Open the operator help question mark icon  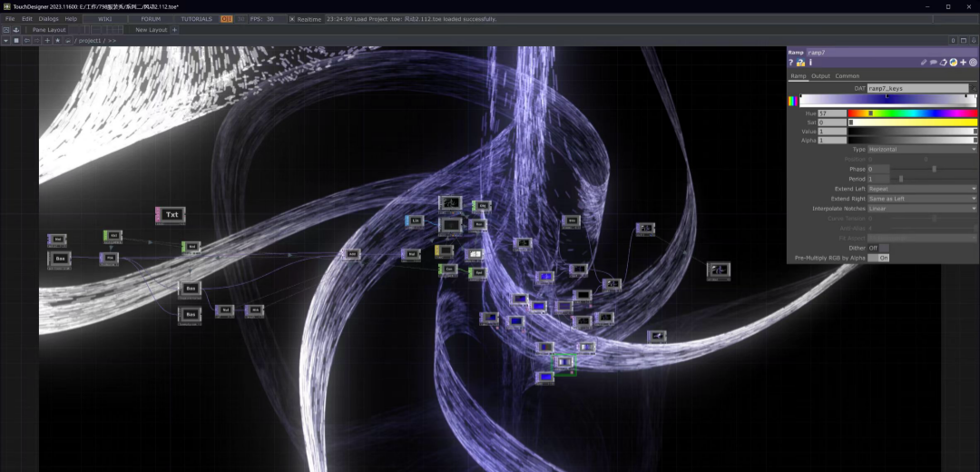[791, 63]
